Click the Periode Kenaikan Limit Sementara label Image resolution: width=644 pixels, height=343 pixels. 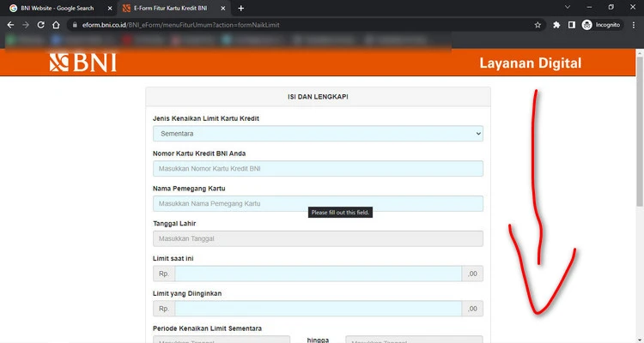[207, 328]
